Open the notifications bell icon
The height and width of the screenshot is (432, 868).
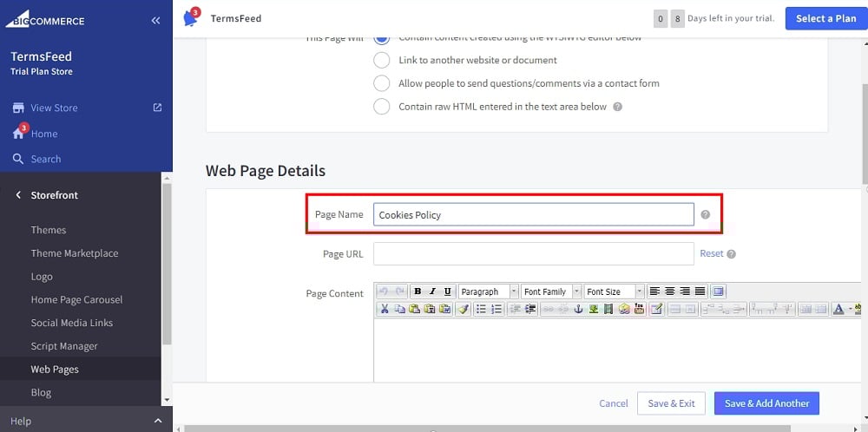191,18
